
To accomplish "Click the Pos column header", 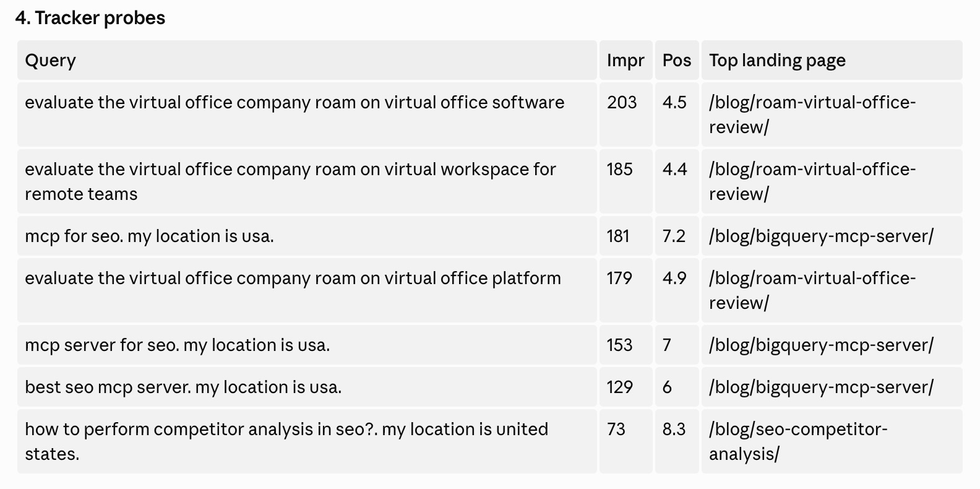I will click(677, 61).
